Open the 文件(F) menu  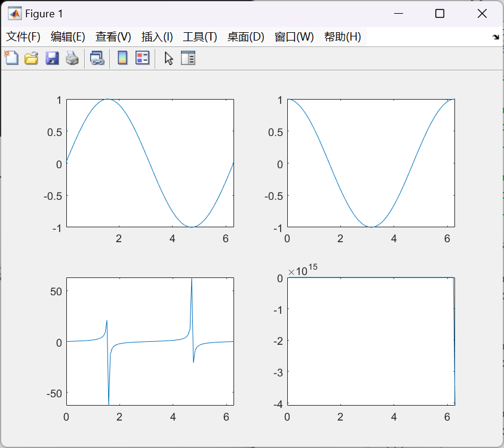pyautogui.click(x=23, y=36)
